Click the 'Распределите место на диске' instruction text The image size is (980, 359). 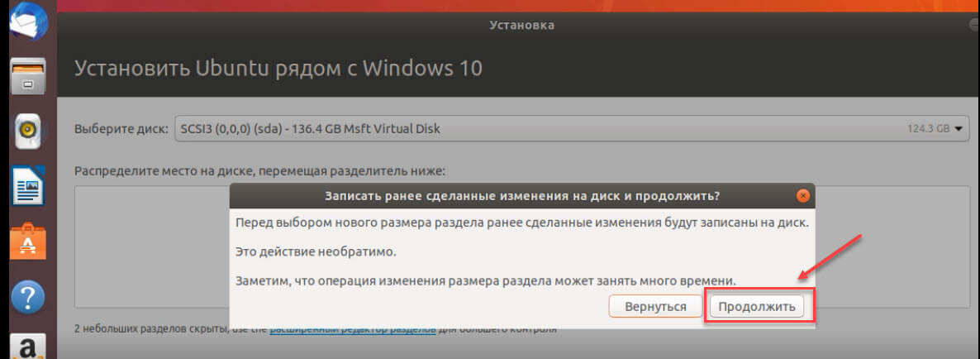(x=259, y=170)
